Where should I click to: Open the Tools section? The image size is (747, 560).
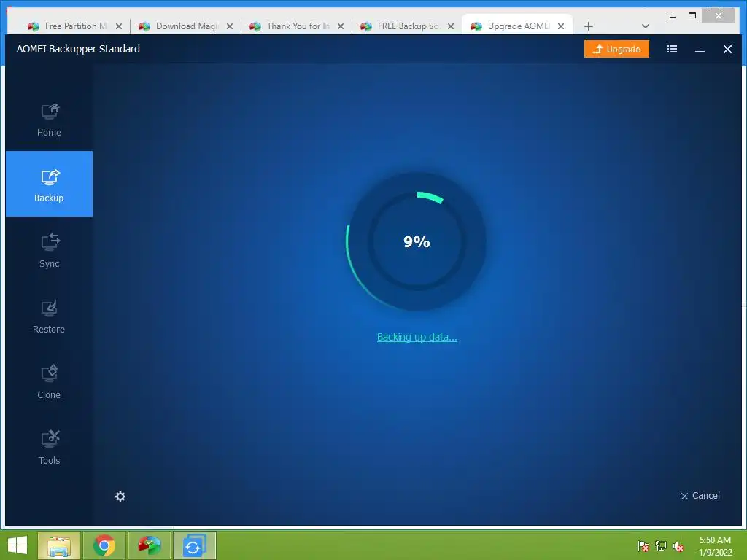click(49, 448)
